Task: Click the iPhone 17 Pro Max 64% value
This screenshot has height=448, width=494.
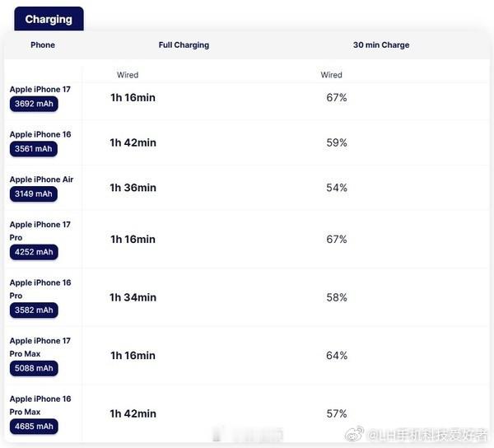Action: point(337,356)
